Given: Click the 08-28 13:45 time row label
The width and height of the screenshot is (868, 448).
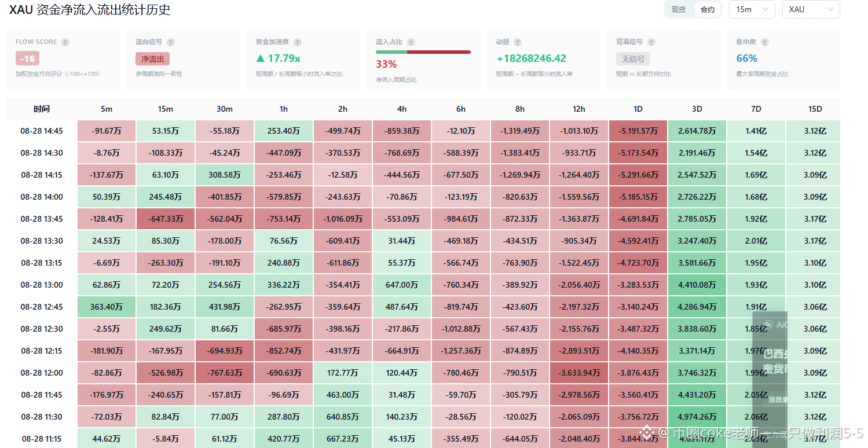Looking at the screenshot, I should pos(42,219).
